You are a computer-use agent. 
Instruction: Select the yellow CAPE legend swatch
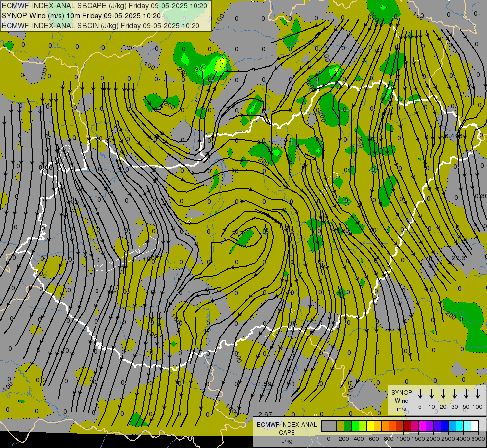[370, 426]
